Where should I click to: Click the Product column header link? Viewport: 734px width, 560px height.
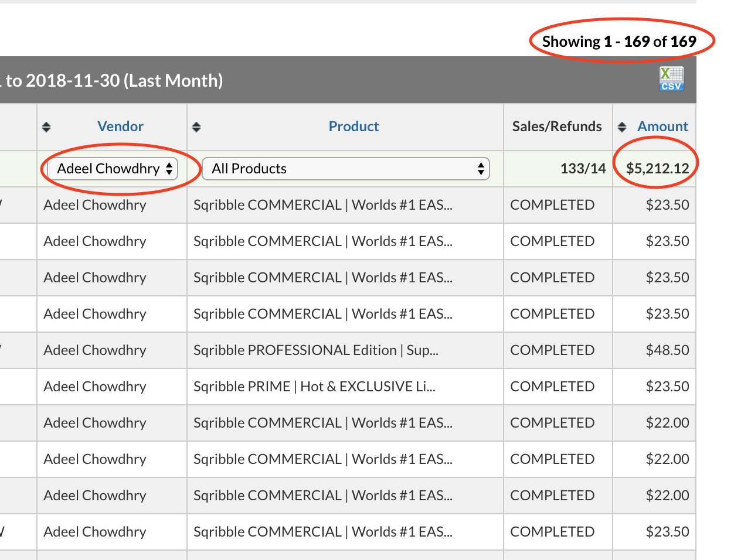pos(354,127)
